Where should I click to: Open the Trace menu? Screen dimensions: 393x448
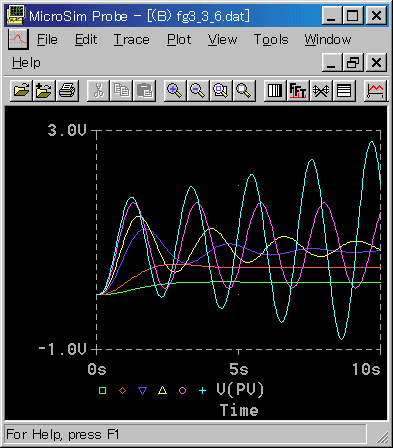point(132,40)
